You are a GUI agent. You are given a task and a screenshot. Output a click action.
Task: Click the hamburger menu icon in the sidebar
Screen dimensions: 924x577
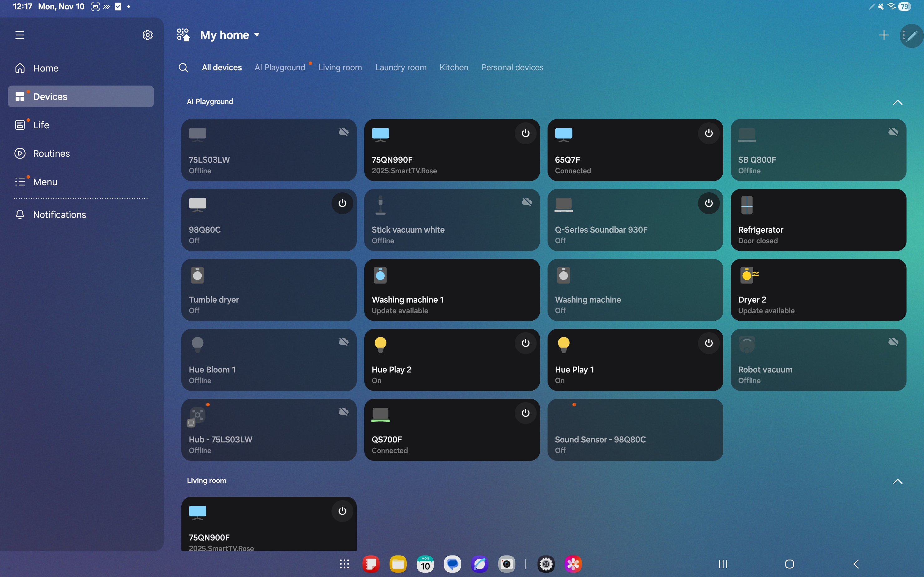pos(19,35)
